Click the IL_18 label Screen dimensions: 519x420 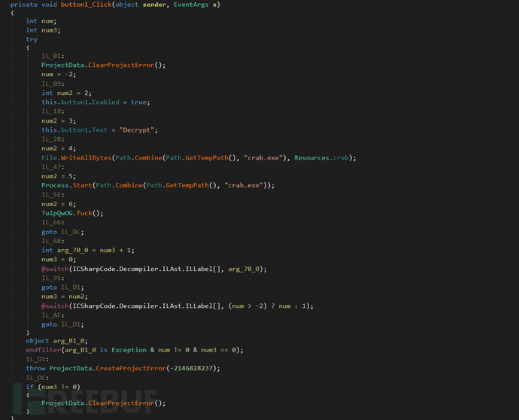point(53,111)
